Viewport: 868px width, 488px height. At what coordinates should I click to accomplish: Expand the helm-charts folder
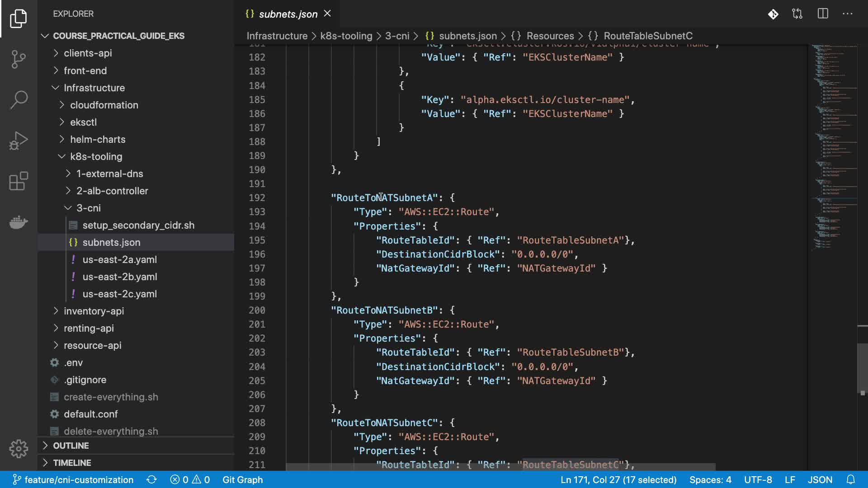[x=98, y=139]
